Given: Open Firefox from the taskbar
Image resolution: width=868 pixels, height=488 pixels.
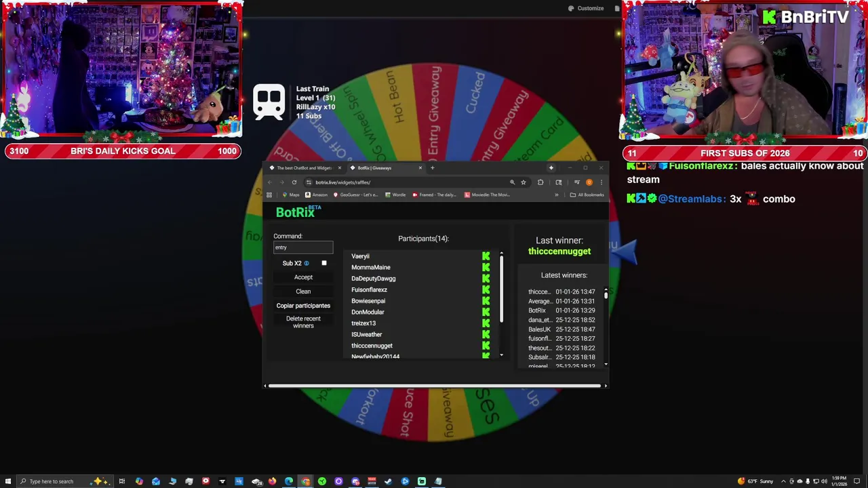Looking at the screenshot, I should 272,481.
